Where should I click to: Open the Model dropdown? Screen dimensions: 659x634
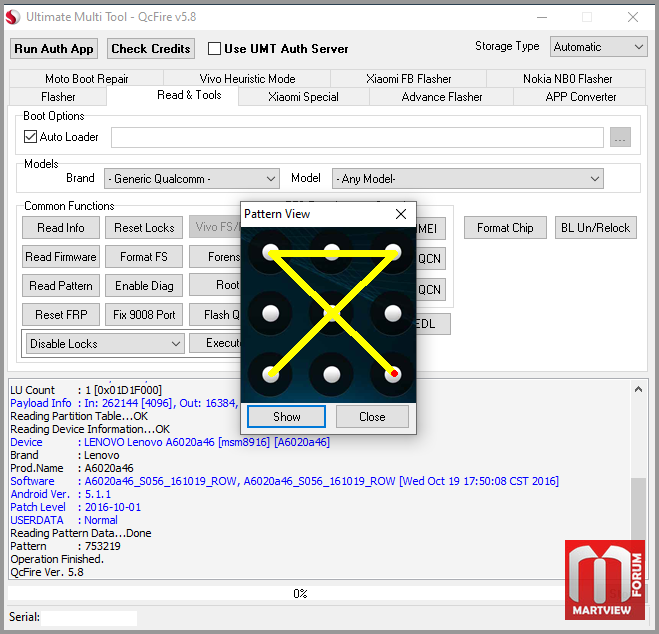(x=467, y=179)
